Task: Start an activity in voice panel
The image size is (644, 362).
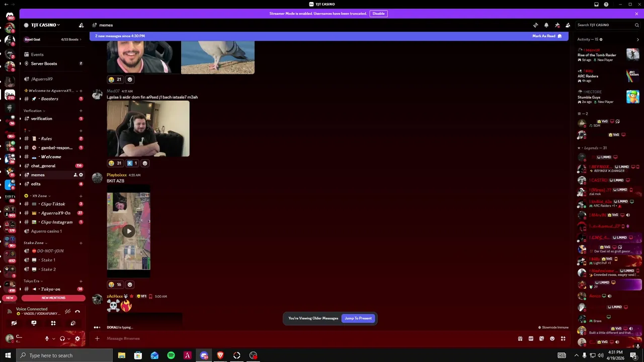Action: pos(53,323)
